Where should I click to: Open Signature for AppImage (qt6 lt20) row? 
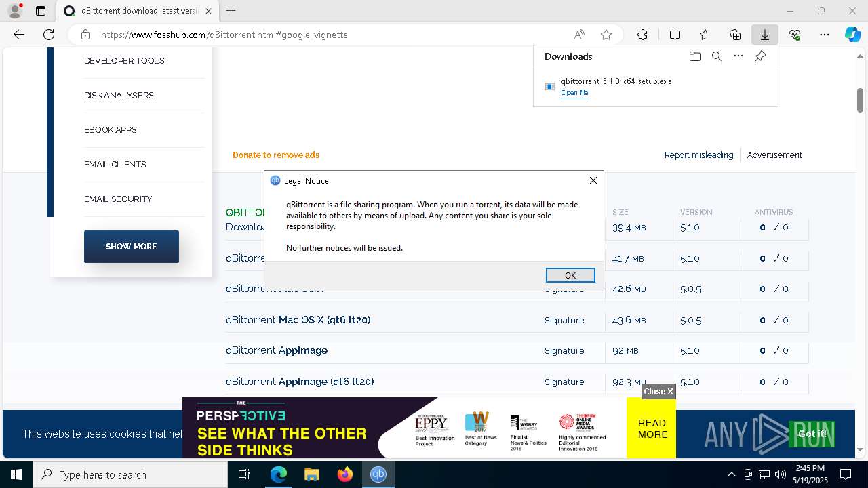tap(564, 382)
